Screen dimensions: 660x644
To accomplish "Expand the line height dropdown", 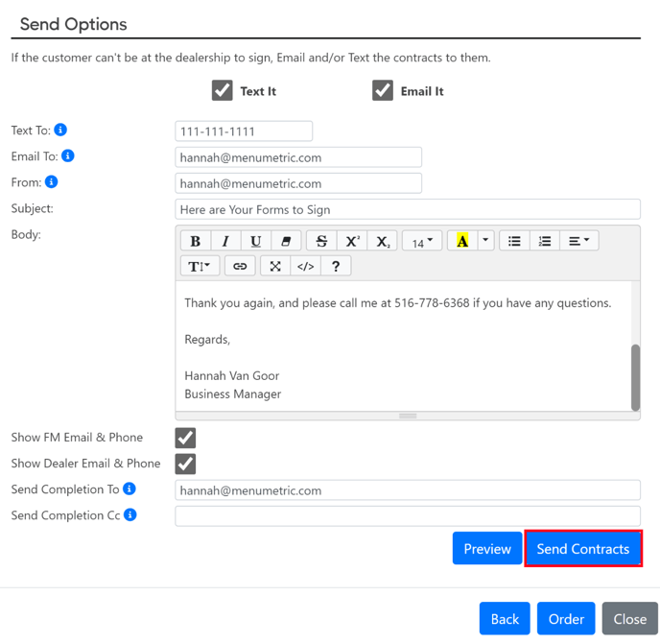I will tap(200, 266).
